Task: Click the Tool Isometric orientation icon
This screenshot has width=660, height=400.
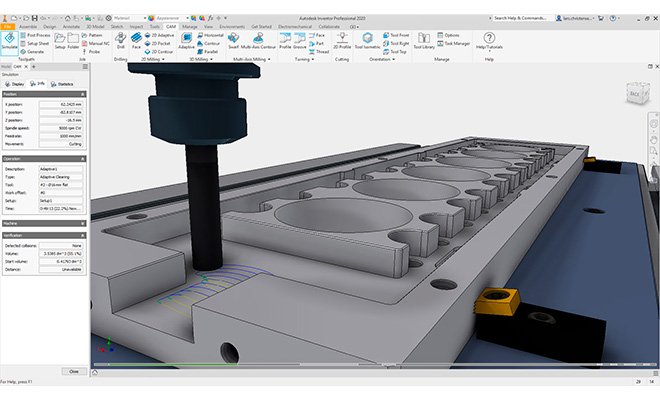Action: [x=368, y=39]
